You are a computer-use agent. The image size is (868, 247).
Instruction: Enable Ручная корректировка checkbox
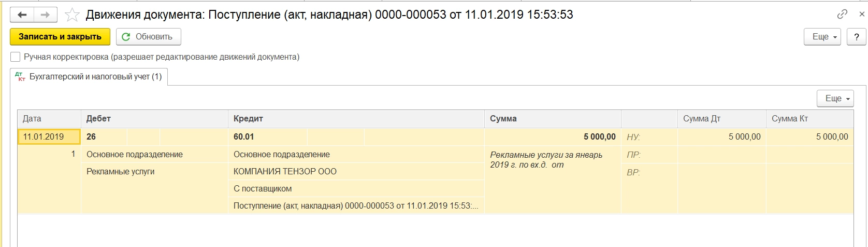pyautogui.click(x=16, y=57)
